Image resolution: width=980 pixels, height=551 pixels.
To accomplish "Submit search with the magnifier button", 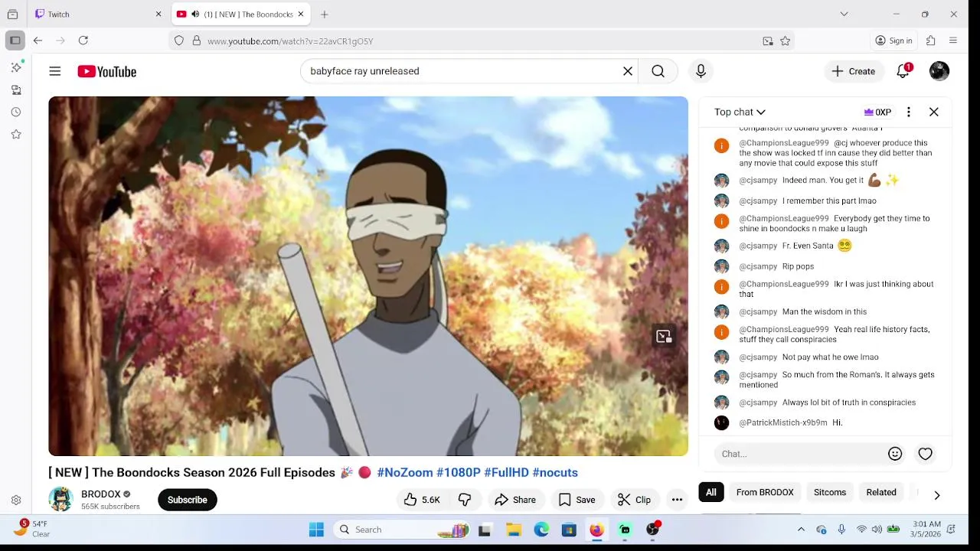I will (x=658, y=71).
